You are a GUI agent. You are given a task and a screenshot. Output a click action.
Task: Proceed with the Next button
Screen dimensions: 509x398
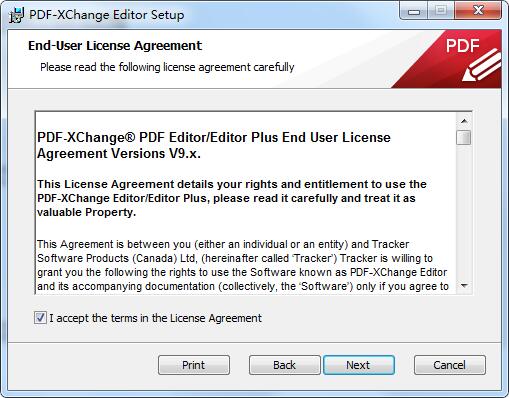359,365
